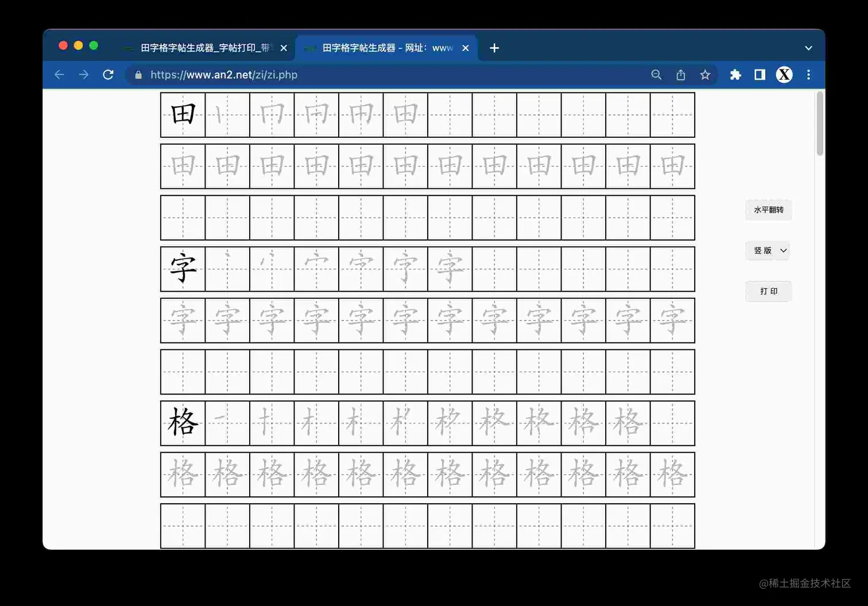The height and width of the screenshot is (606, 868).
Task: Open the extensions puzzle icon
Action: click(735, 75)
